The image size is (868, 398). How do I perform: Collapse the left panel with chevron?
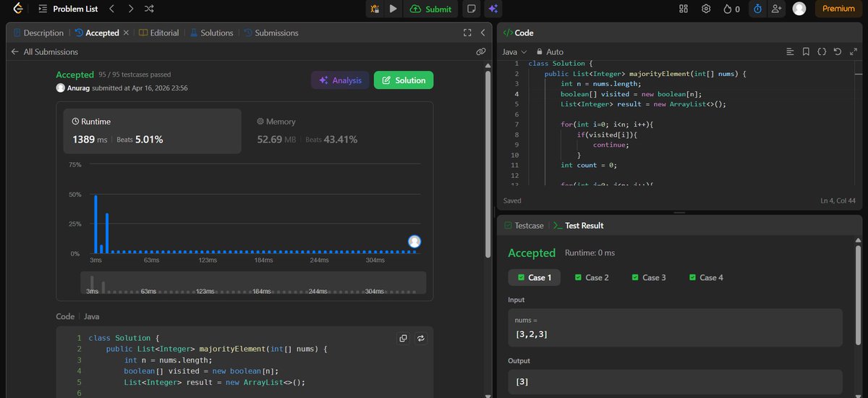click(482, 33)
